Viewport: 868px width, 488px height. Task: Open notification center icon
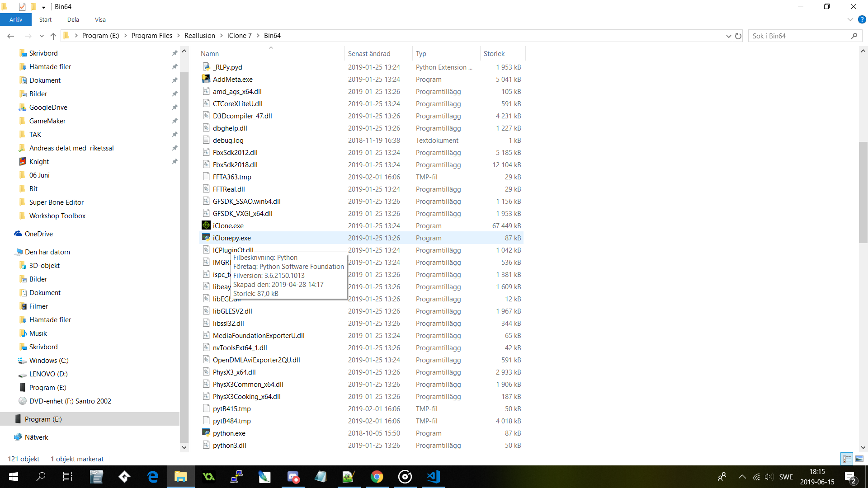pos(850,477)
